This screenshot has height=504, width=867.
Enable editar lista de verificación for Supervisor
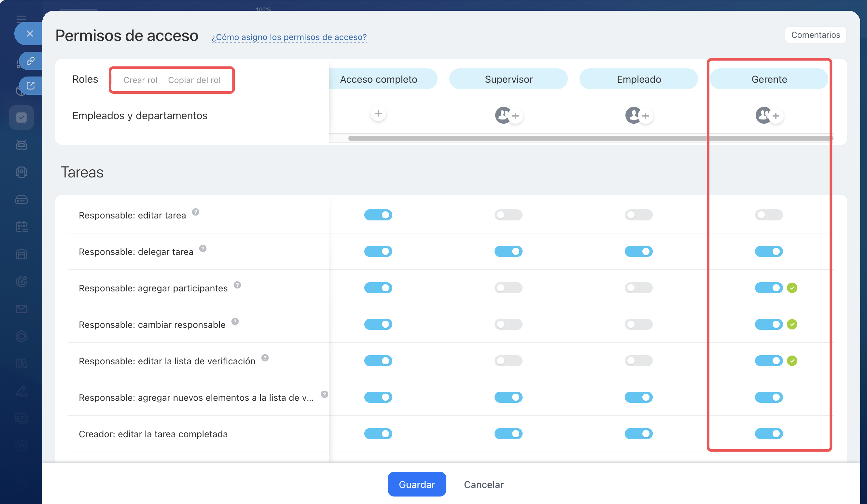[508, 361]
